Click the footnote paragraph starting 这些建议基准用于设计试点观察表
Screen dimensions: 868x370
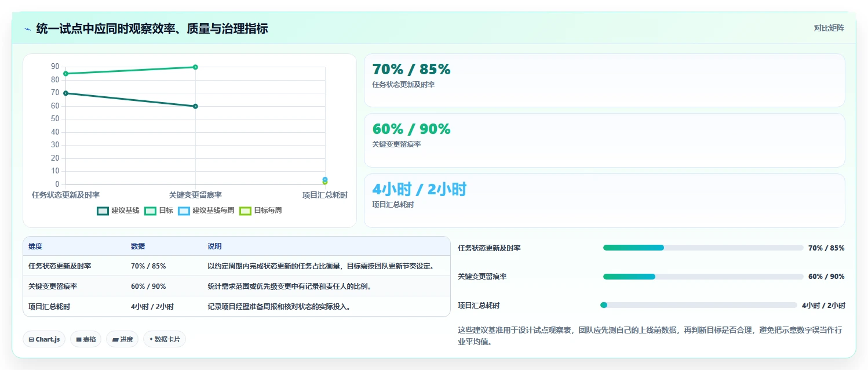[650, 336]
